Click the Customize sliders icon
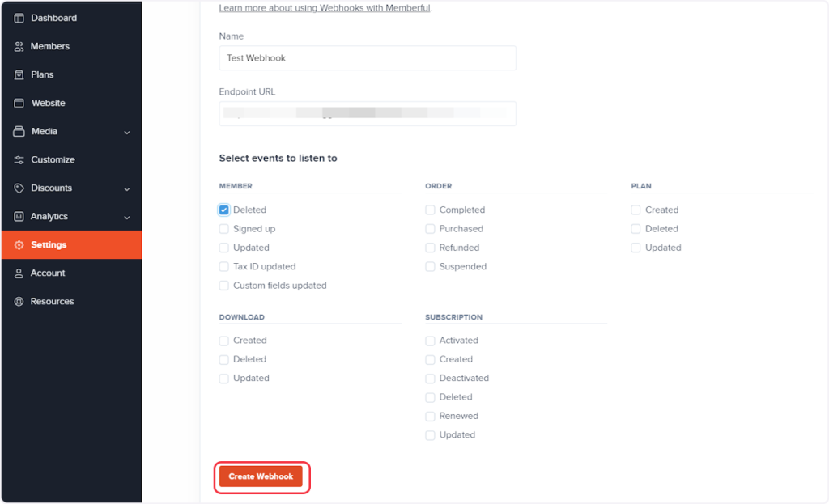 (19, 159)
